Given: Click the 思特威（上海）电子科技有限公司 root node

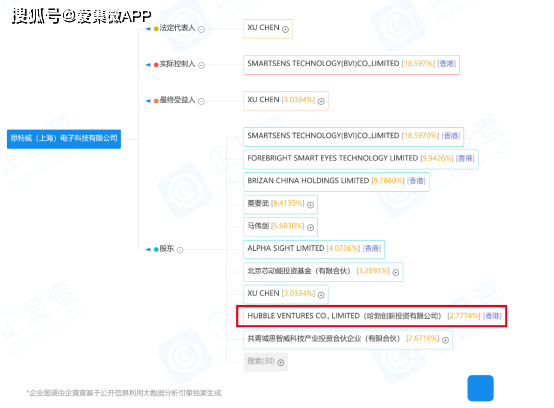Looking at the screenshot, I should point(64,138).
